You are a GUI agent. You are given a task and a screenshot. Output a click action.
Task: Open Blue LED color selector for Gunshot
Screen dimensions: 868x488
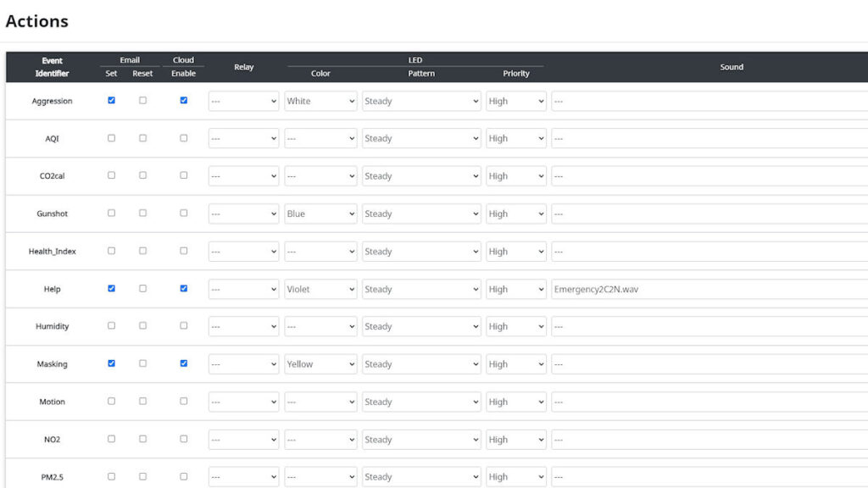click(320, 214)
